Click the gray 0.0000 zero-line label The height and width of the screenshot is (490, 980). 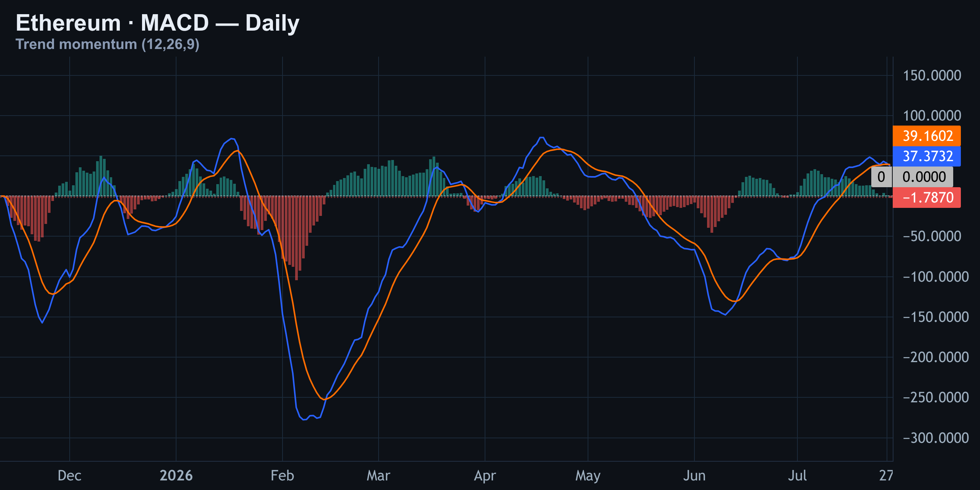[923, 177]
